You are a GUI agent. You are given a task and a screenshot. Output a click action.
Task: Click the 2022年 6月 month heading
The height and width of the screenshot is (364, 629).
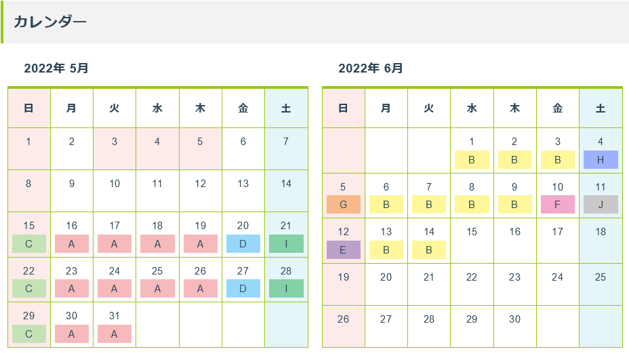[370, 68]
